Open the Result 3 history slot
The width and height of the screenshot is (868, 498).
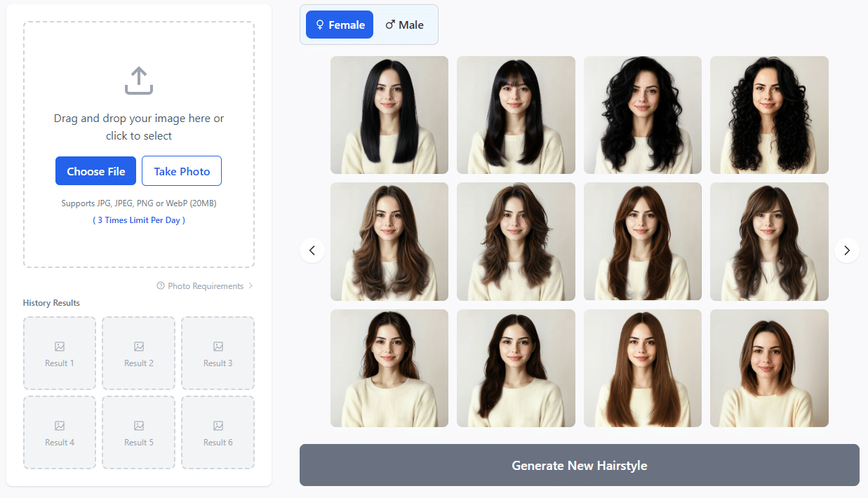(x=218, y=353)
